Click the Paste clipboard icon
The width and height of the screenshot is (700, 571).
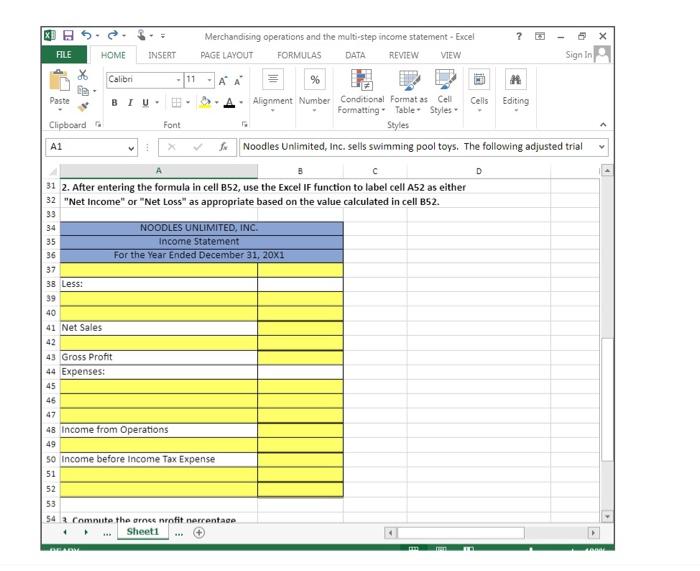click(x=59, y=81)
